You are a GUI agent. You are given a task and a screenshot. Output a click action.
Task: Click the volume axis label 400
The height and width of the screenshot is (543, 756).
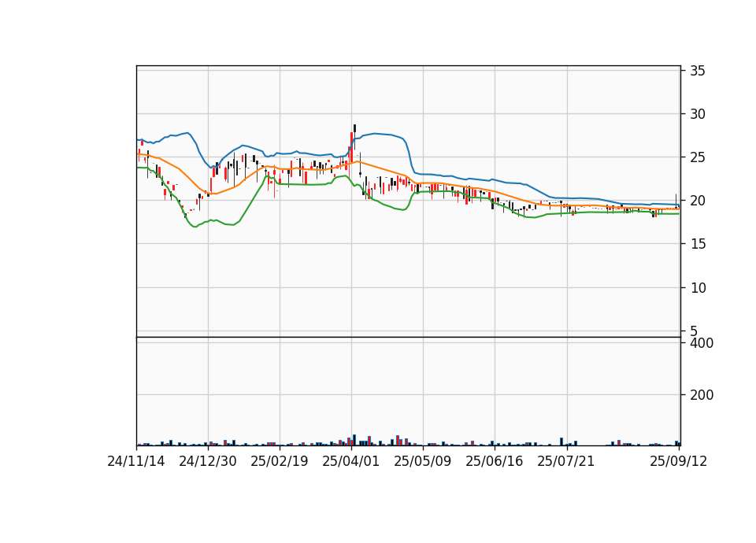(702, 343)
